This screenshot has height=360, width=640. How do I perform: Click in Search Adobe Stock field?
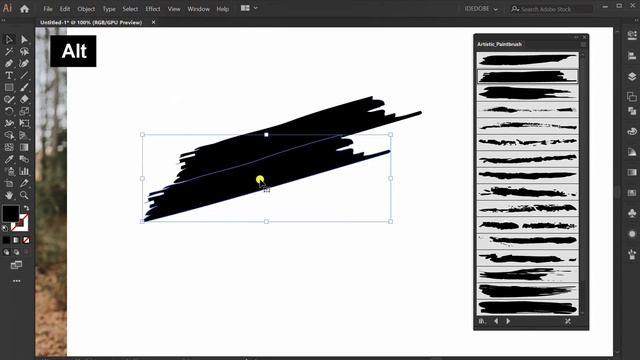point(551,9)
